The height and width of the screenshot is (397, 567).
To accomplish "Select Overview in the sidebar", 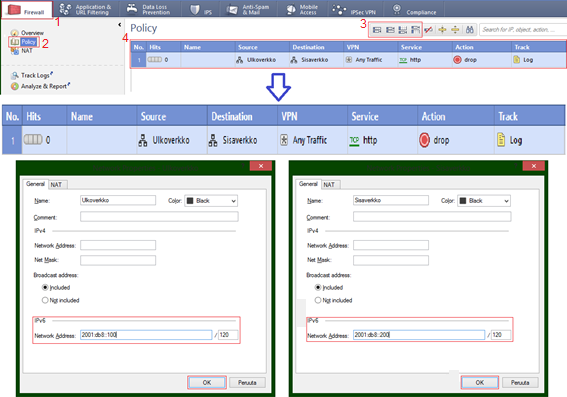I will pyautogui.click(x=27, y=33).
